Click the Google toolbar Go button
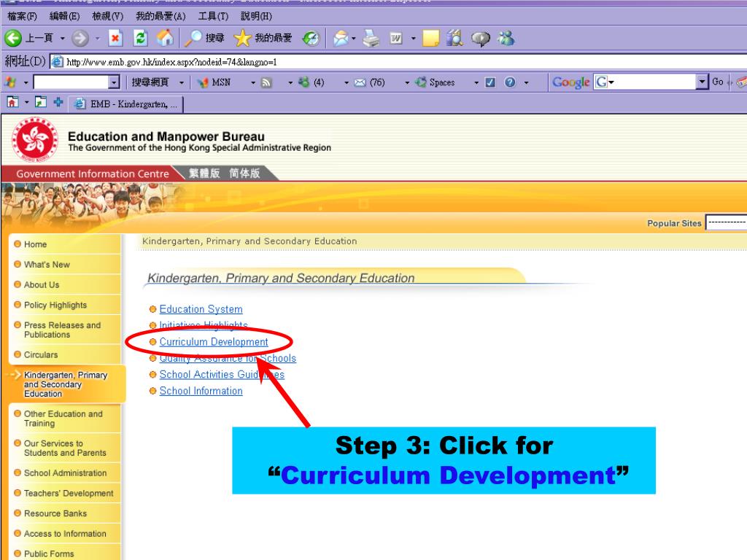The height and width of the screenshot is (560, 747). pyautogui.click(x=718, y=82)
